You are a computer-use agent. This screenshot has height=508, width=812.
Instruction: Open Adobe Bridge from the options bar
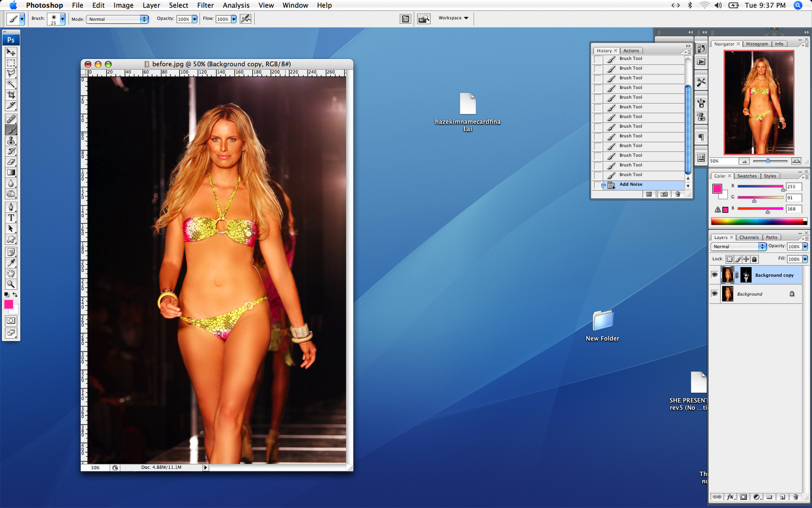(x=423, y=19)
